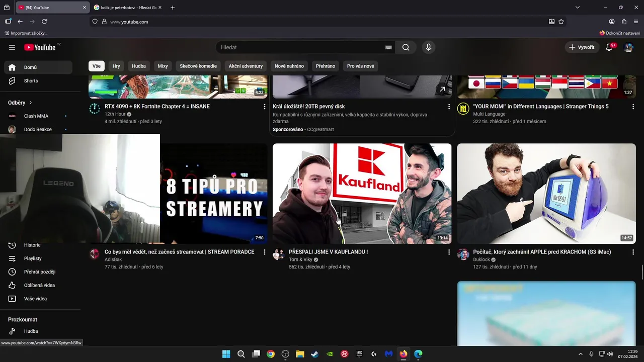Select the Pro vás nové chip
The height and width of the screenshot is (362, 644).
point(361,66)
